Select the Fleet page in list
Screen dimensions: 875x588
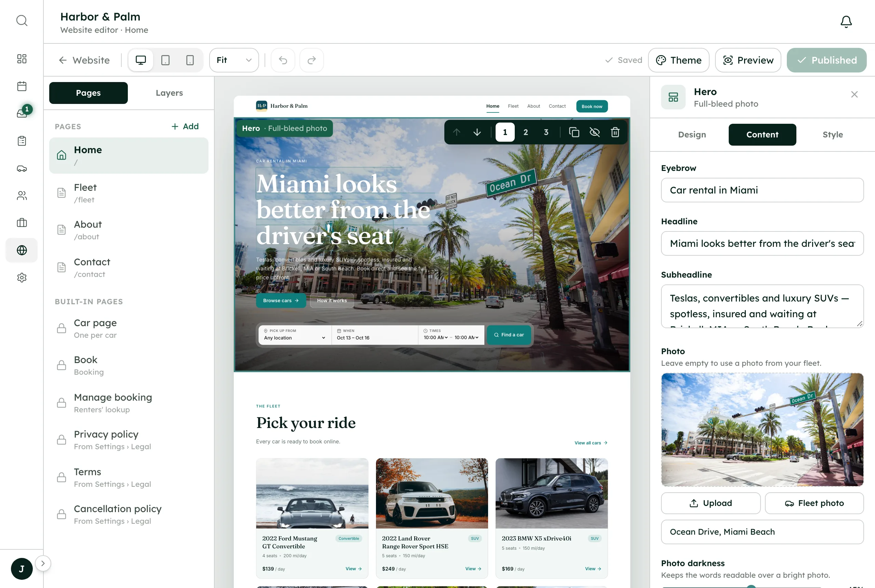(x=129, y=193)
